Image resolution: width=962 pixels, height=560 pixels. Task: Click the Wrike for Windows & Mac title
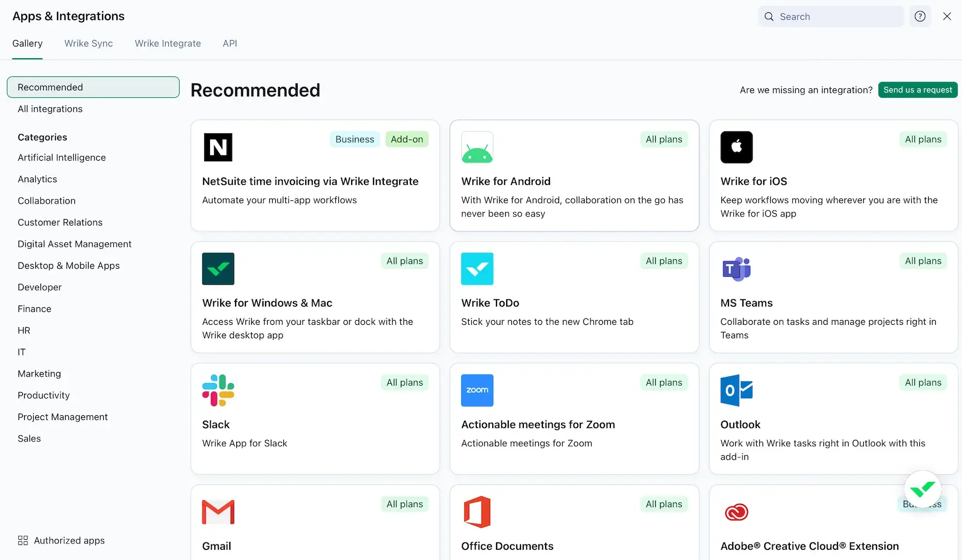click(x=267, y=303)
